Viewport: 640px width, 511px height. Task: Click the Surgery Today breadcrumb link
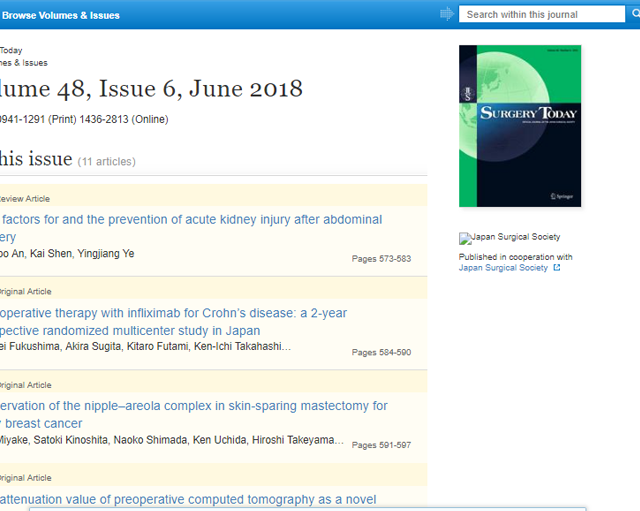[x=11, y=50]
